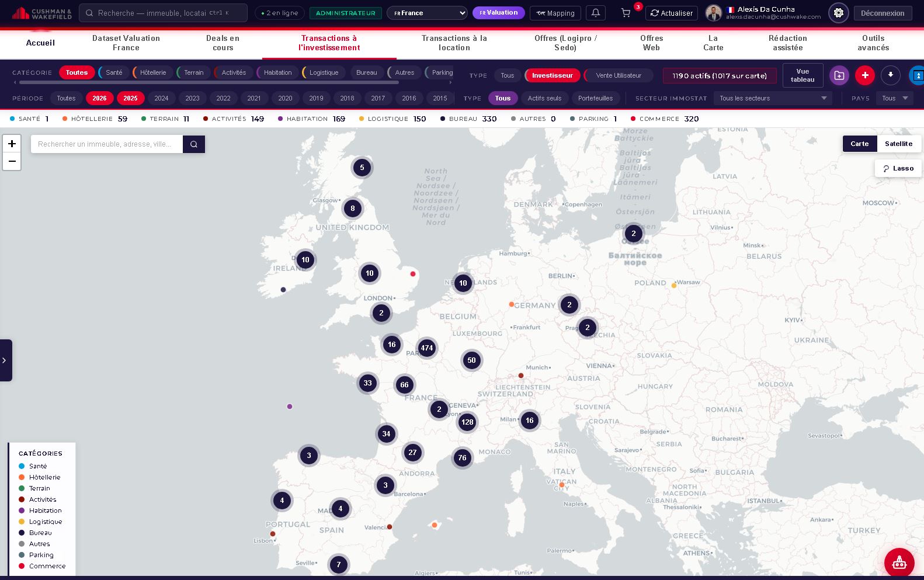The image size is (924, 580).
Task: Click the Déconnexion button
Action: (x=883, y=13)
